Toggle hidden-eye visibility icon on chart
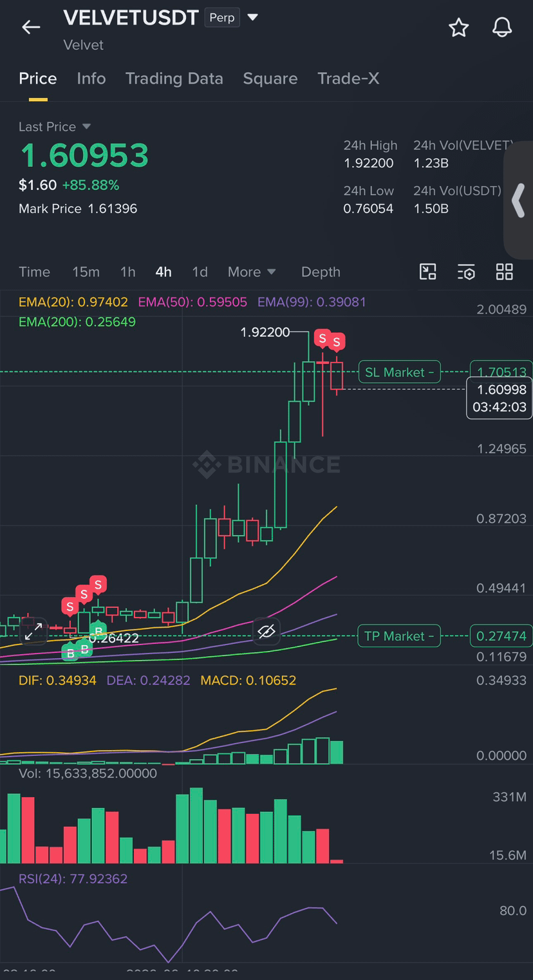Viewport: 533px width, 980px height. click(266, 632)
